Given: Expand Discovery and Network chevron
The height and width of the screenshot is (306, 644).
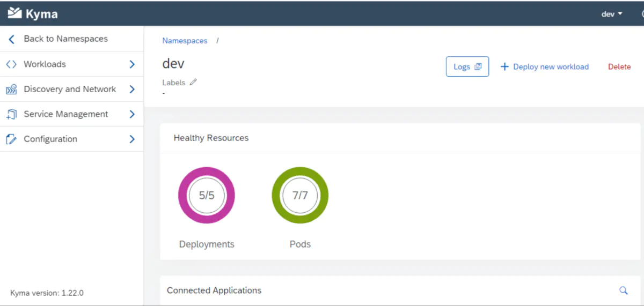Looking at the screenshot, I should (x=132, y=89).
